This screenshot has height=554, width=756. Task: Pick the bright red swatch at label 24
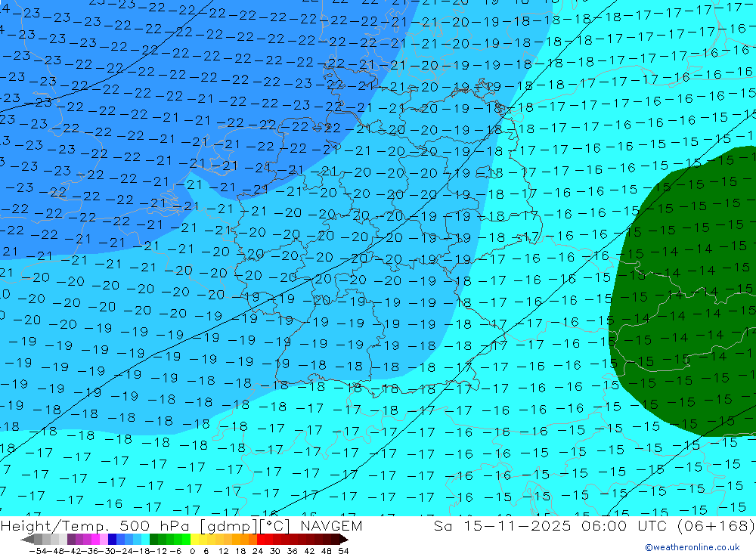[x=261, y=539]
